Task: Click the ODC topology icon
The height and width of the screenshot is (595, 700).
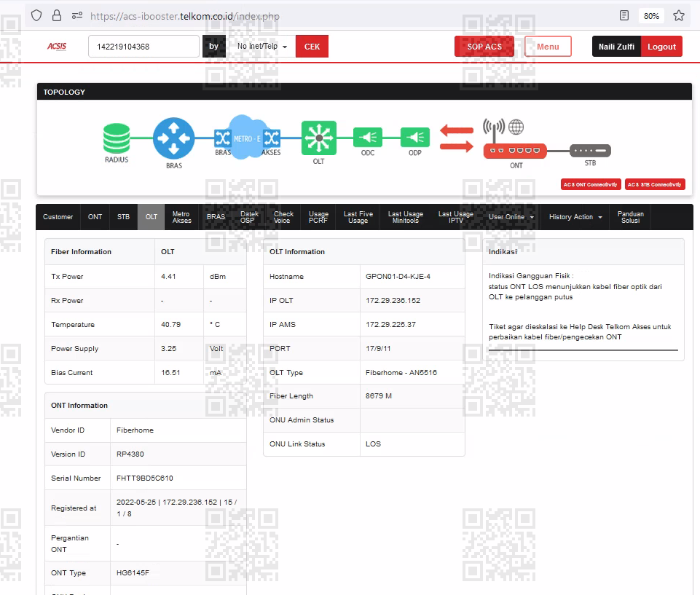Action: click(368, 138)
